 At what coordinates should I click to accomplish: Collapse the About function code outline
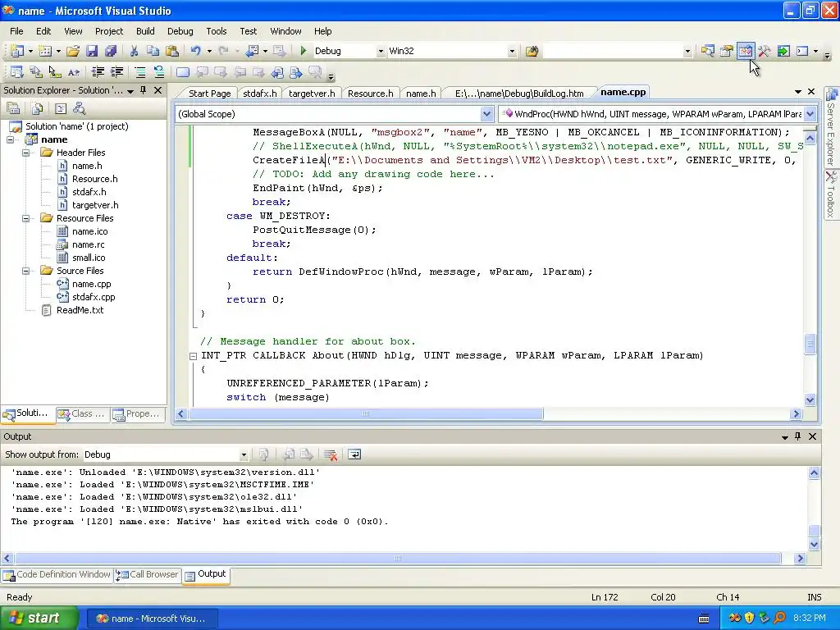(x=193, y=356)
